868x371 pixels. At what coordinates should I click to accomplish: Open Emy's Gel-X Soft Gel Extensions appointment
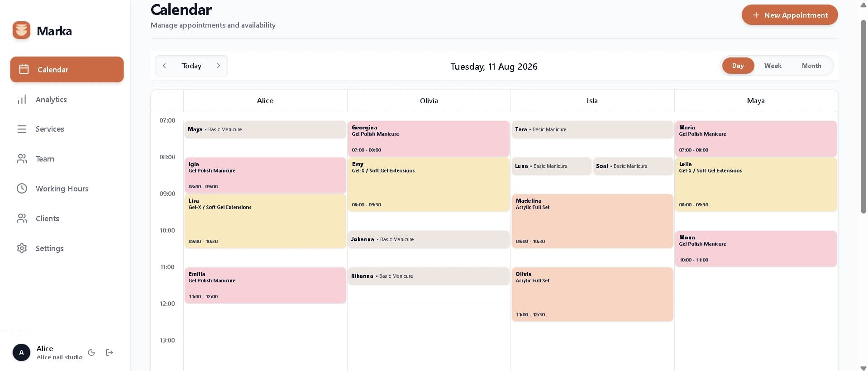point(429,184)
